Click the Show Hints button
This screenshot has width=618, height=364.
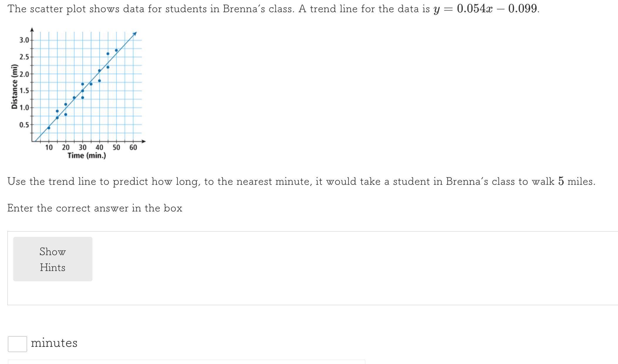[x=53, y=259]
